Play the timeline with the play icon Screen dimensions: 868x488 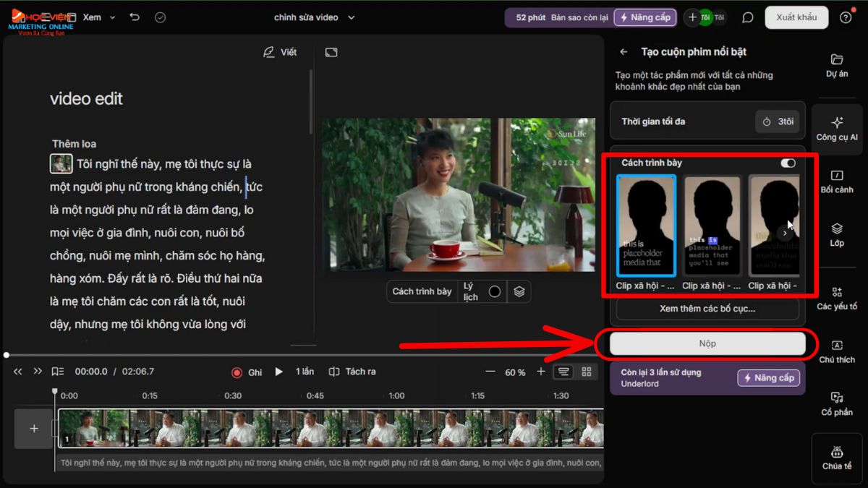278,372
